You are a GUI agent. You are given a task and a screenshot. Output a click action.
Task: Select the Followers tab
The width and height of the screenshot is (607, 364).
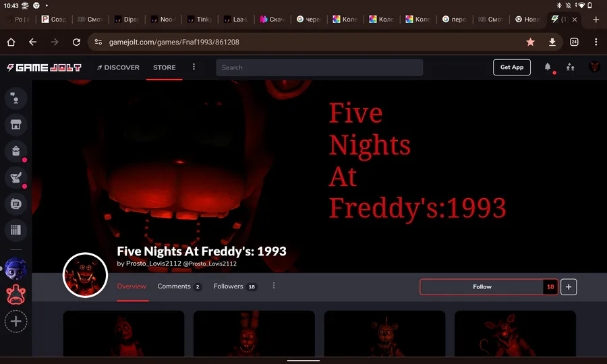pyautogui.click(x=235, y=286)
